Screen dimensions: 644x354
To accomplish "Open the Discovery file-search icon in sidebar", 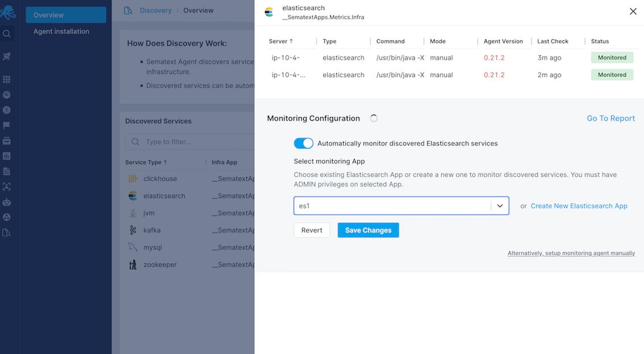I will click(7, 233).
